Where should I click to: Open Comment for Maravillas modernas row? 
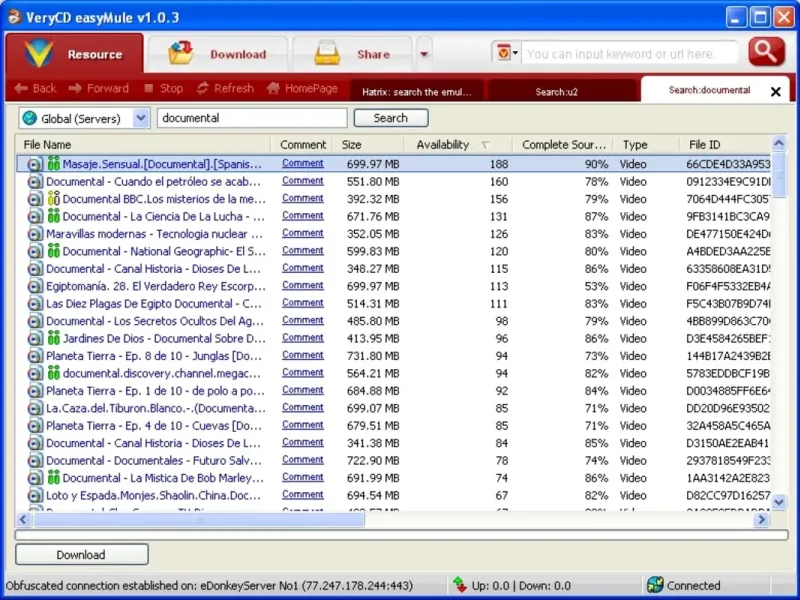click(x=303, y=233)
